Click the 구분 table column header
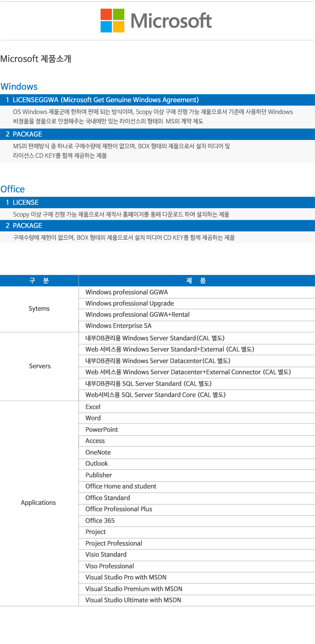Image resolution: width=315 pixels, height=644 pixels. tap(39, 281)
